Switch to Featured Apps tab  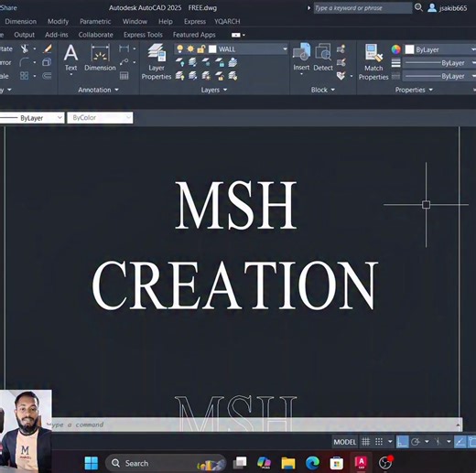(194, 35)
